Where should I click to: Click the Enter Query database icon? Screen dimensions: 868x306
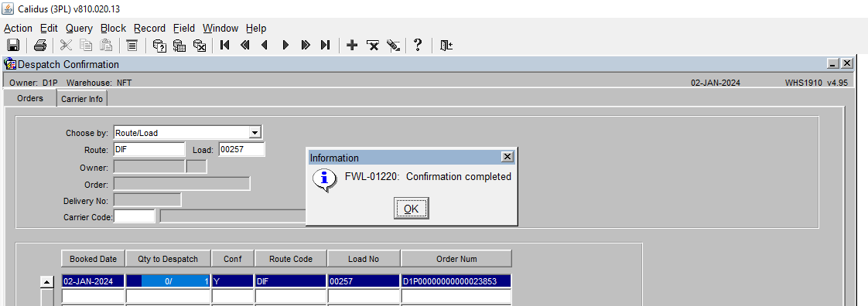[x=160, y=46]
